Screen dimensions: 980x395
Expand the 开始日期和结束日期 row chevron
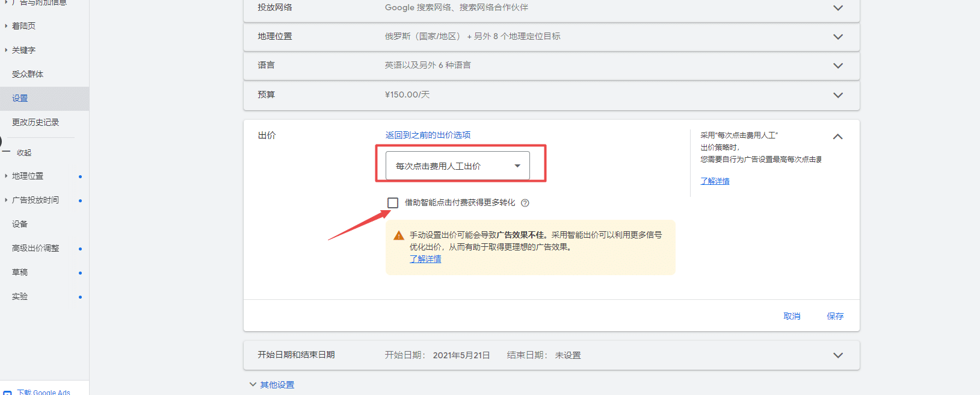pos(838,355)
